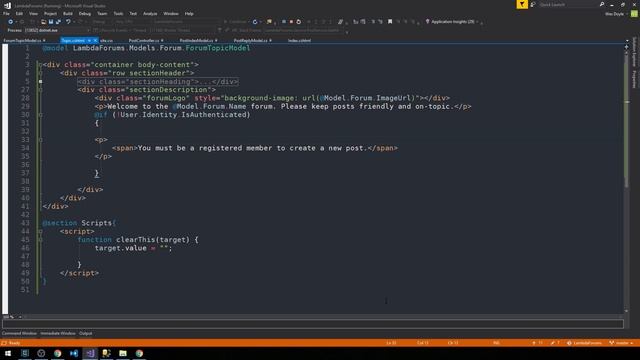Click the yellow notifications flag icon
The height and width of the screenshot is (360, 640).
pos(522,4)
